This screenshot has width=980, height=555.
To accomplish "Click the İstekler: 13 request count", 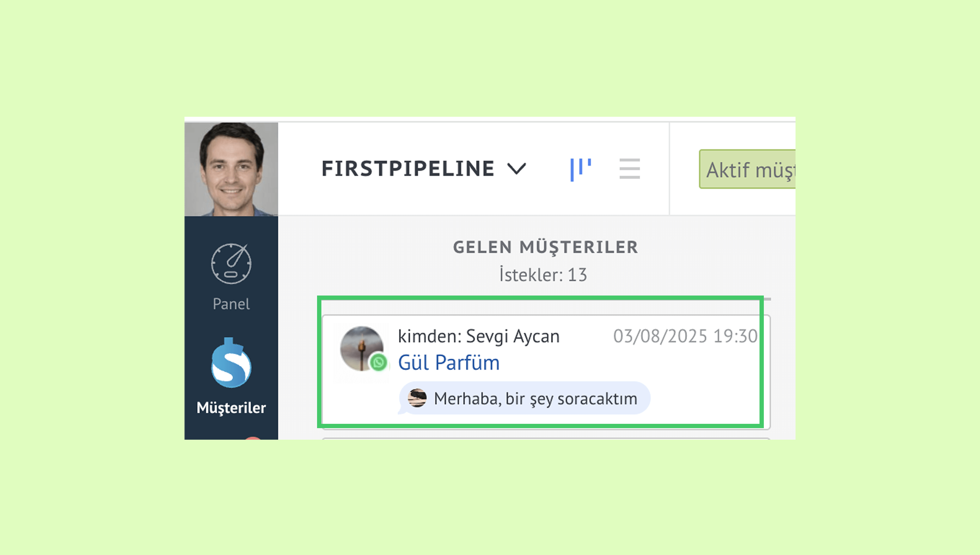I will (543, 275).
